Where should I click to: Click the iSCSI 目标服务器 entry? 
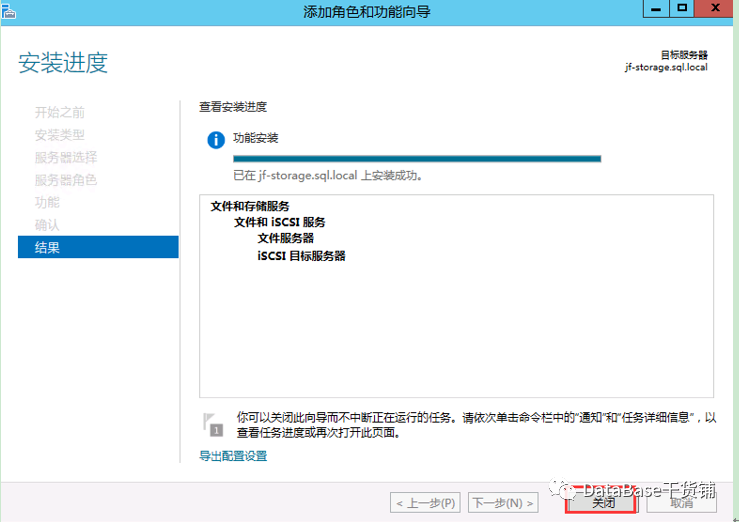(301, 256)
